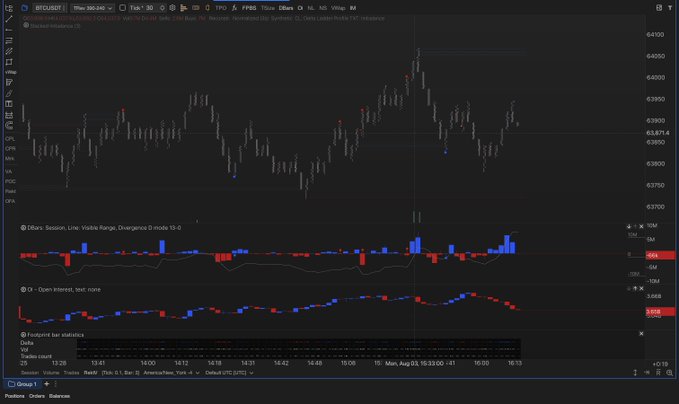
Task: Open the Positions tab
Action: click(15, 396)
